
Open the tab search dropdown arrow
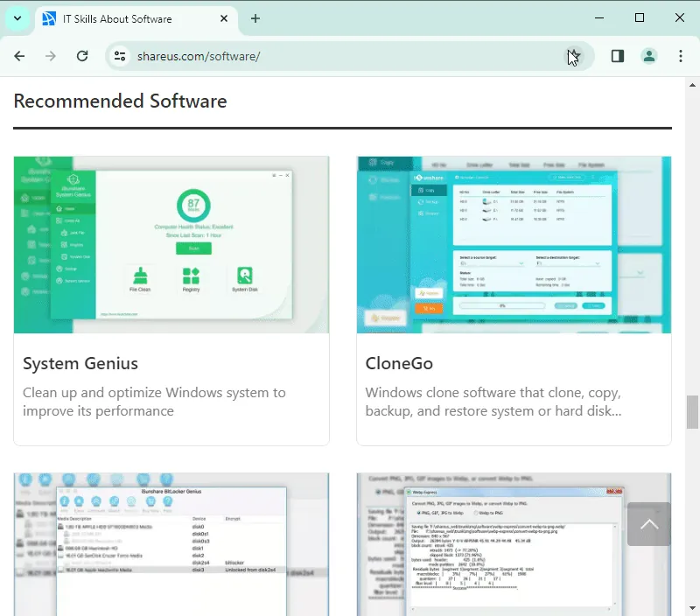coord(17,18)
